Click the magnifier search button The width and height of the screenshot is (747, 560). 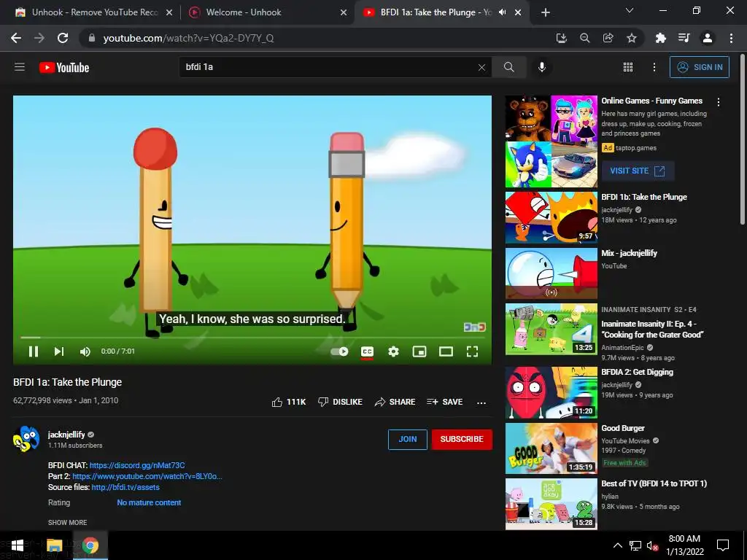point(508,67)
